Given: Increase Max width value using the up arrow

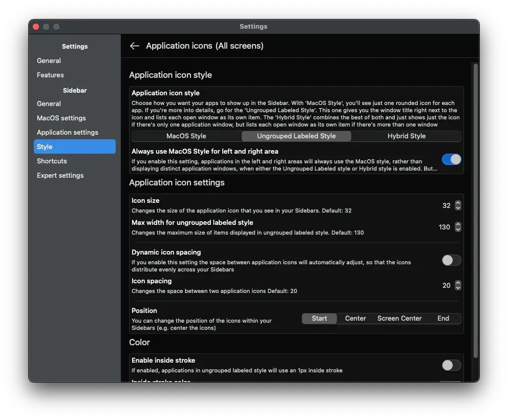Looking at the screenshot, I should coord(458,224).
